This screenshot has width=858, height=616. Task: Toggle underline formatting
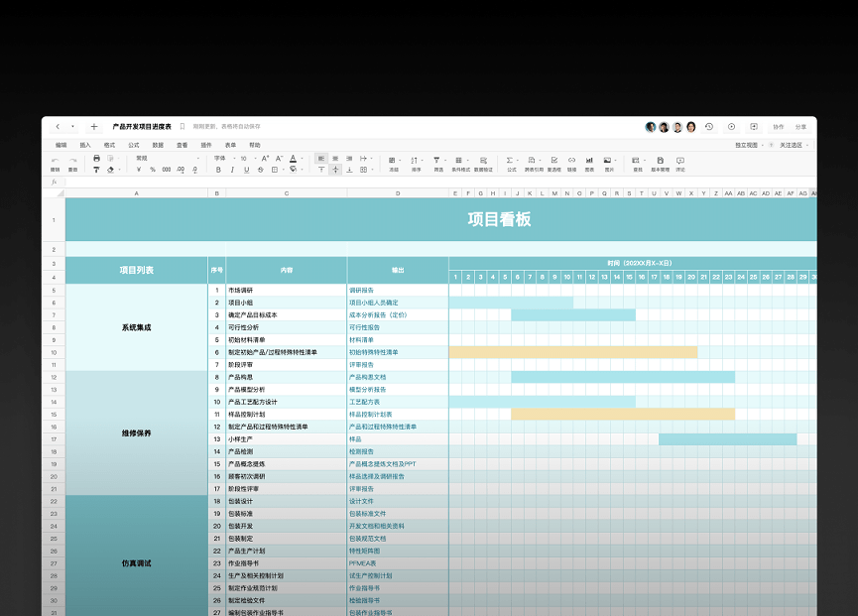(247, 170)
